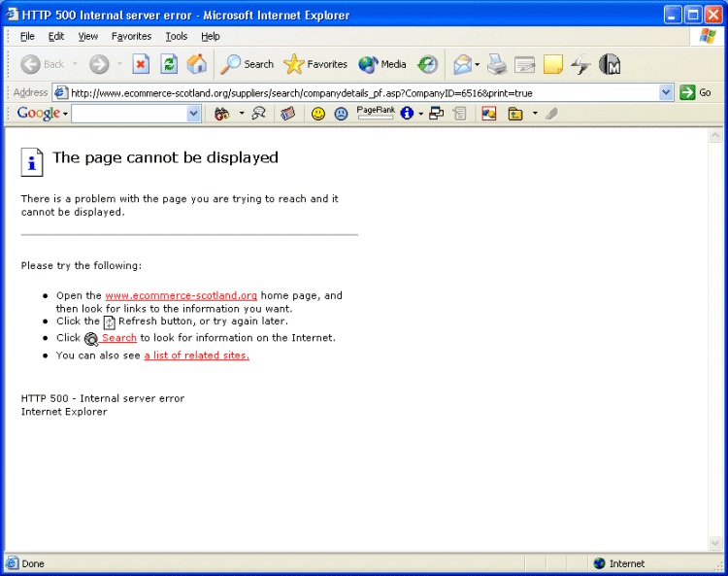Click the Windows flag throbber logo
This screenshot has height=576, width=728.
(x=708, y=36)
